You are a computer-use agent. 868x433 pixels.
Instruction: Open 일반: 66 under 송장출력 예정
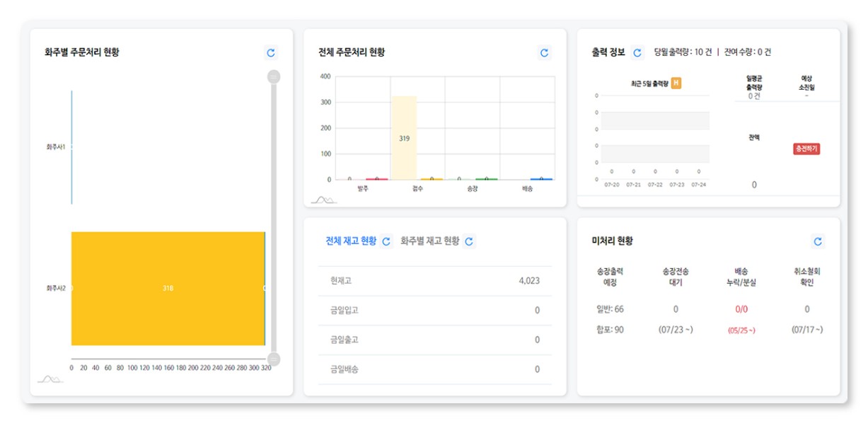[609, 309]
